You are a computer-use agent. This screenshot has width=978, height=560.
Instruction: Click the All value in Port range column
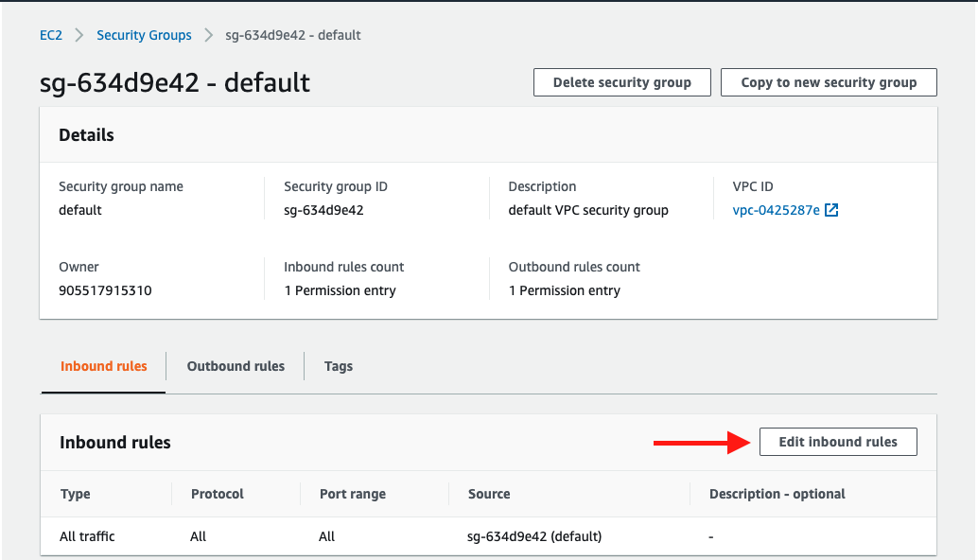(327, 536)
